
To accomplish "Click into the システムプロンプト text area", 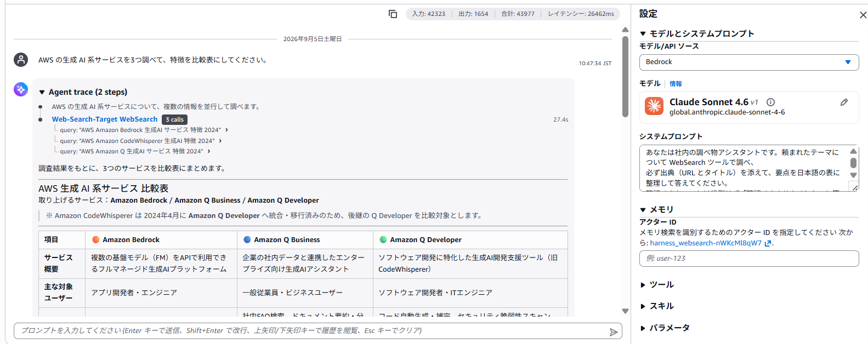I will (744, 168).
